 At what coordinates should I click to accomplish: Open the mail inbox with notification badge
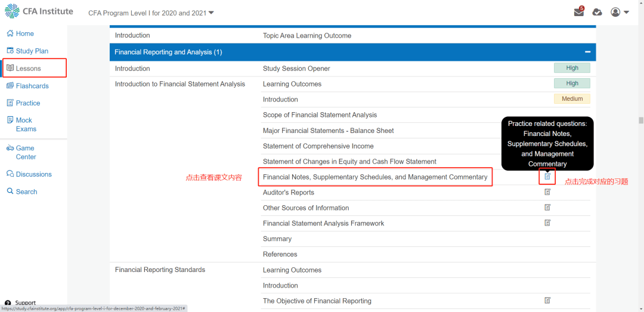pos(579,11)
